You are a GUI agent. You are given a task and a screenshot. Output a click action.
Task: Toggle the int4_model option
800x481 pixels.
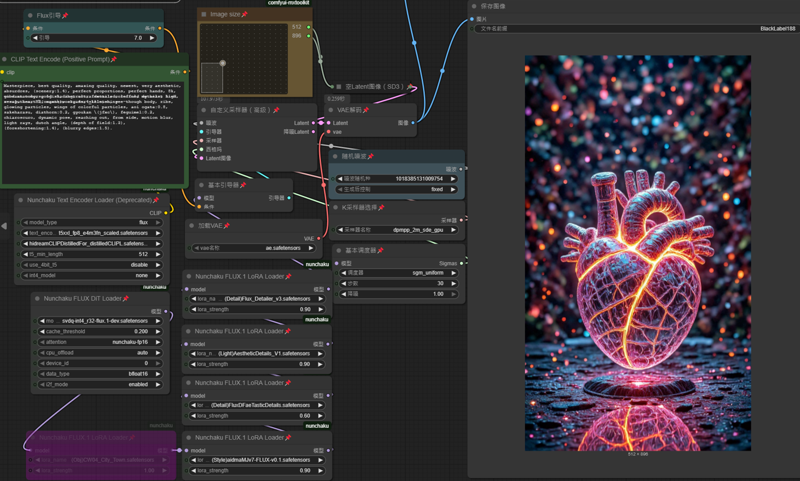pos(90,275)
